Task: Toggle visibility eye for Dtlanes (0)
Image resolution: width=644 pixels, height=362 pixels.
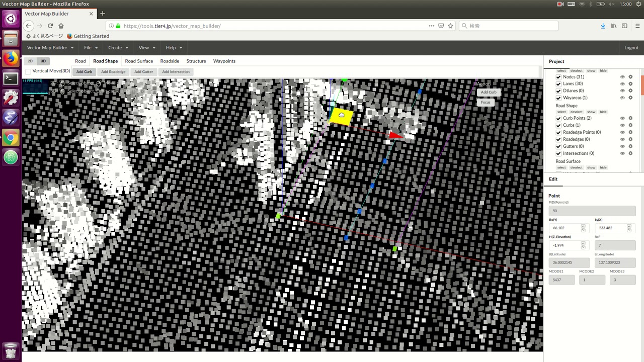Action: (622, 91)
